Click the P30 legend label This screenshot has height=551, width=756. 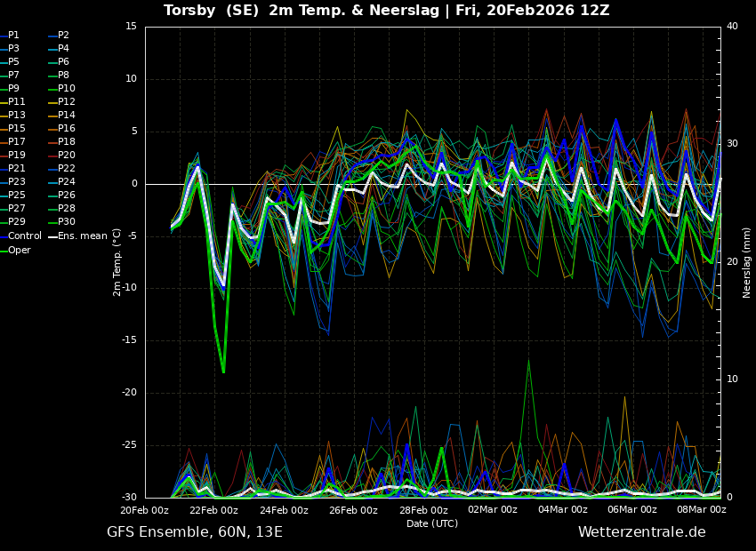(x=66, y=222)
